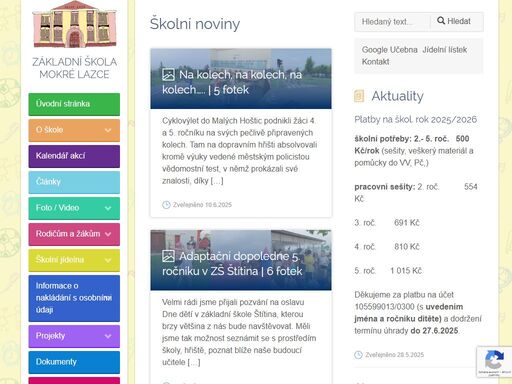Click the magnifier icon in Hledat button
This screenshot has height=384, width=512.
click(441, 21)
